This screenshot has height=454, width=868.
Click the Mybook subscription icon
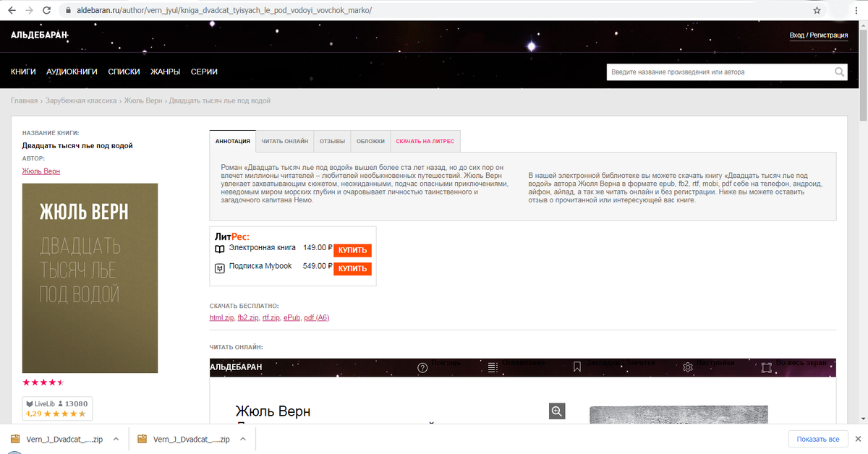coord(220,268)
